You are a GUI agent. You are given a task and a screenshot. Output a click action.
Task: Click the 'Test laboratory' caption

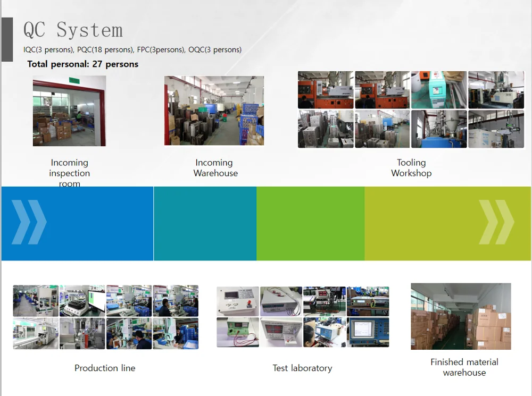pyautogui.click(x=302, y=368)
